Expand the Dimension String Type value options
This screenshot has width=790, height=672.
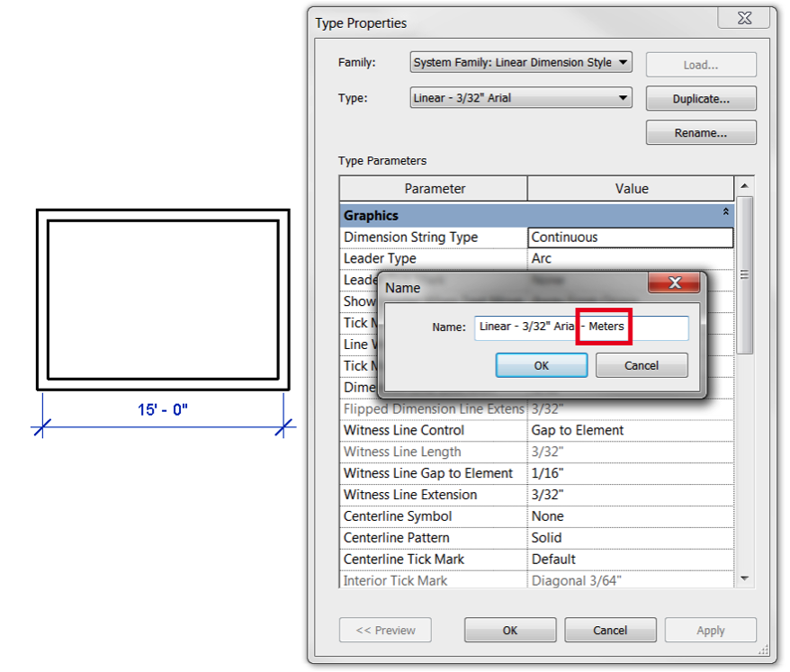coord(630,237)
